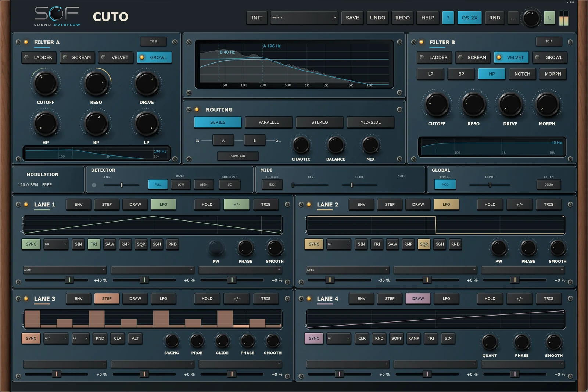Toggle Lane 4 power LED
588x392 pixels.
(309, 299)
